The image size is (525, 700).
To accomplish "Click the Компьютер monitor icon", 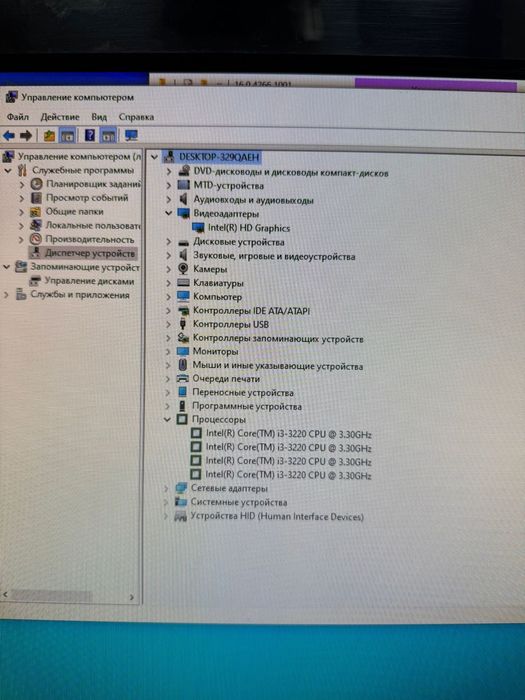I will tap(183, 296).
